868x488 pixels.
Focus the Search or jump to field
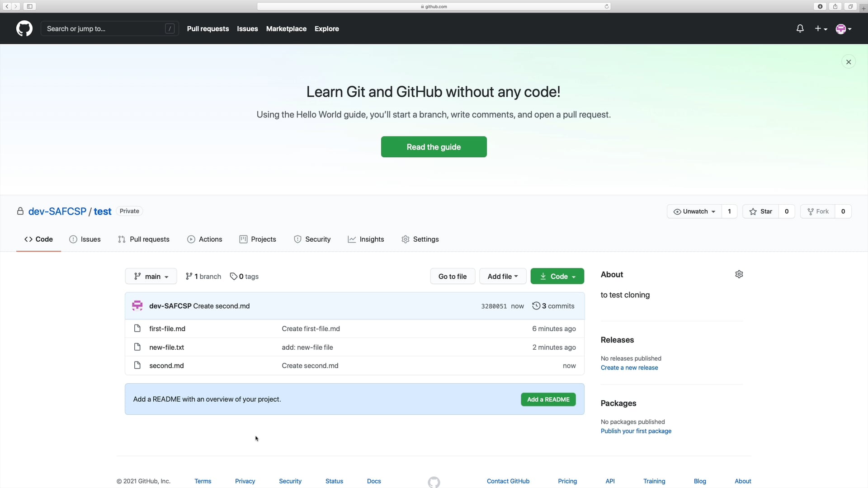coord(109,28)
